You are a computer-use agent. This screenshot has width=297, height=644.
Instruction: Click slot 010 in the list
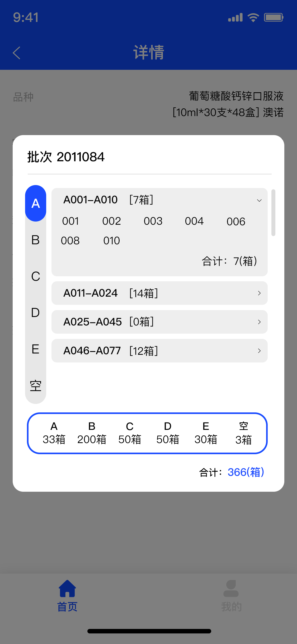(x=112, y=241)
